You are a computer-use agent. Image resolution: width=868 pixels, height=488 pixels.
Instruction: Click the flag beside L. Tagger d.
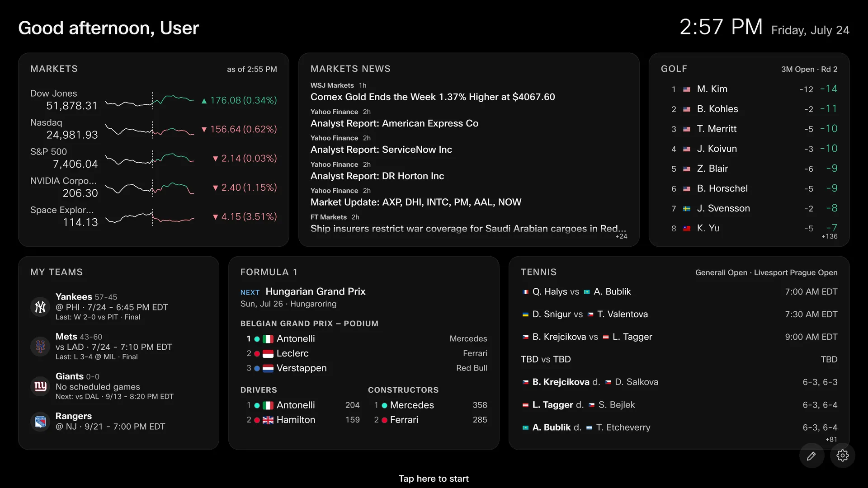tap(525, 405)
